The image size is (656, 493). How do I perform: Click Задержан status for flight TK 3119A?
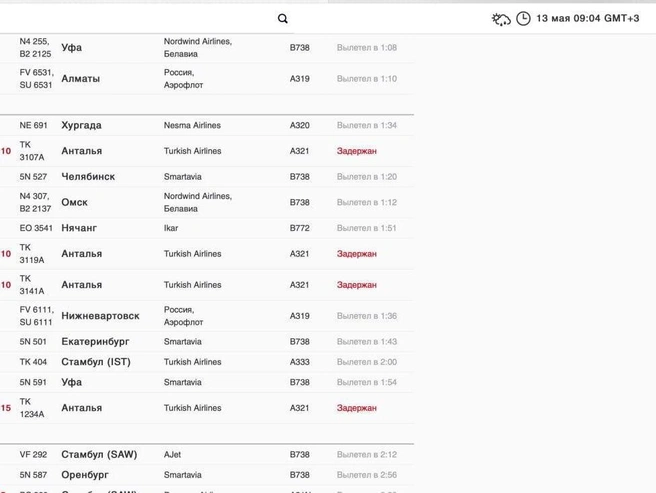tap(356, 254)
